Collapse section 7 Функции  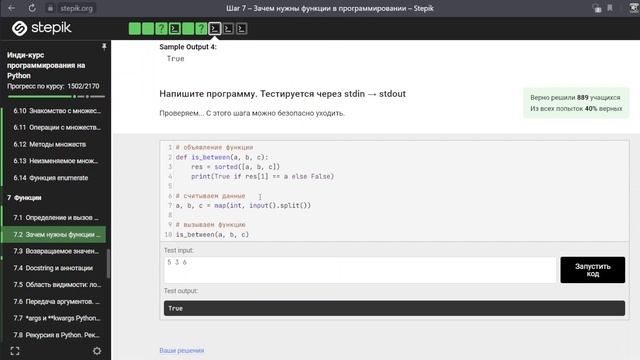pos(24,198)
